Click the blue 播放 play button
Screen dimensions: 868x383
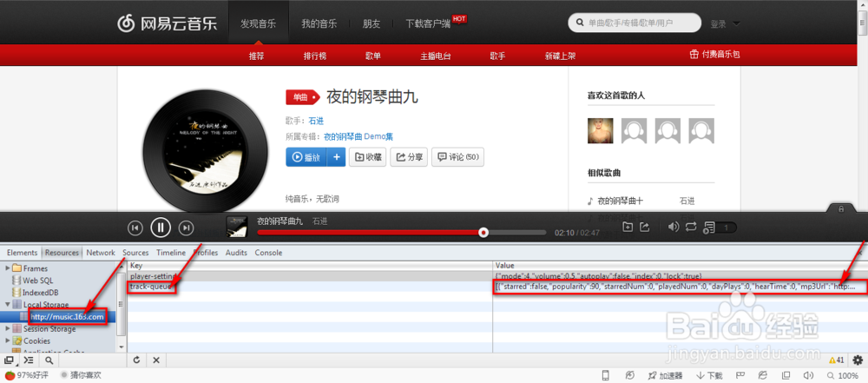[306, 157]
